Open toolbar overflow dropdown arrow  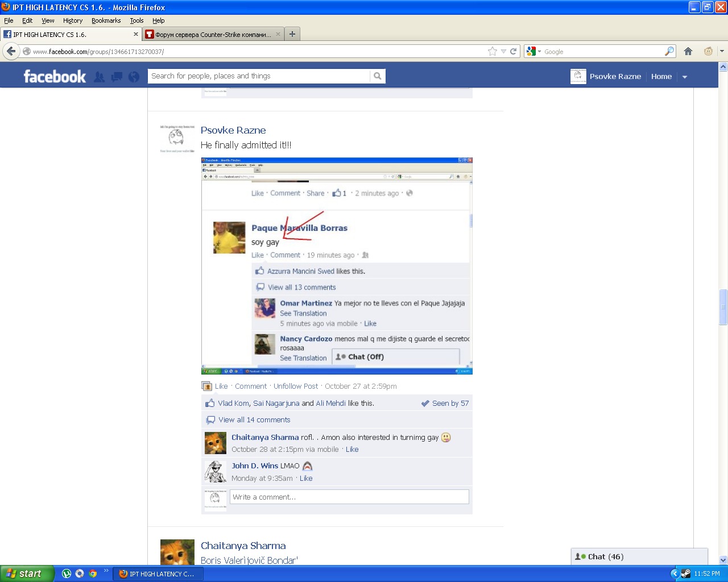click(x=722, y=51)
